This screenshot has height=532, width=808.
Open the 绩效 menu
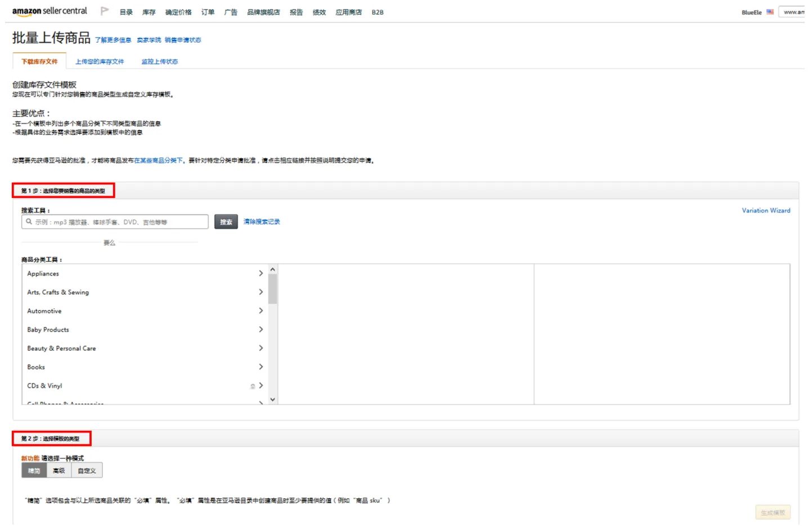[x=319, y=12]
